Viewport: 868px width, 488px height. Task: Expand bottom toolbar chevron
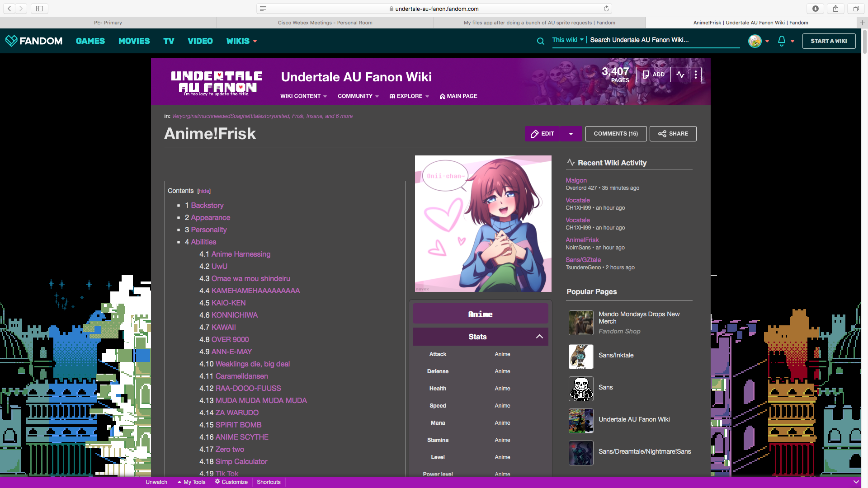click(856, 482)
